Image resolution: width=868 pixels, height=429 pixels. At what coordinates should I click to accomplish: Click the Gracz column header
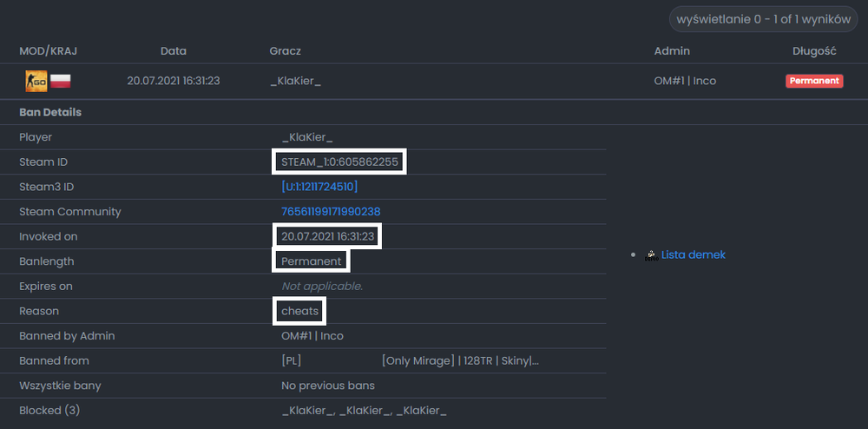click(285, 51)
